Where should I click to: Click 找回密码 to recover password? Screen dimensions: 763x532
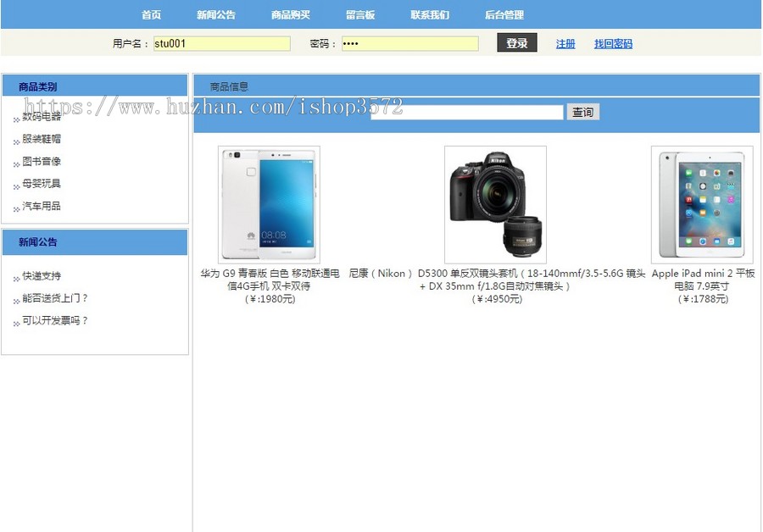click(x=612, y=42)
